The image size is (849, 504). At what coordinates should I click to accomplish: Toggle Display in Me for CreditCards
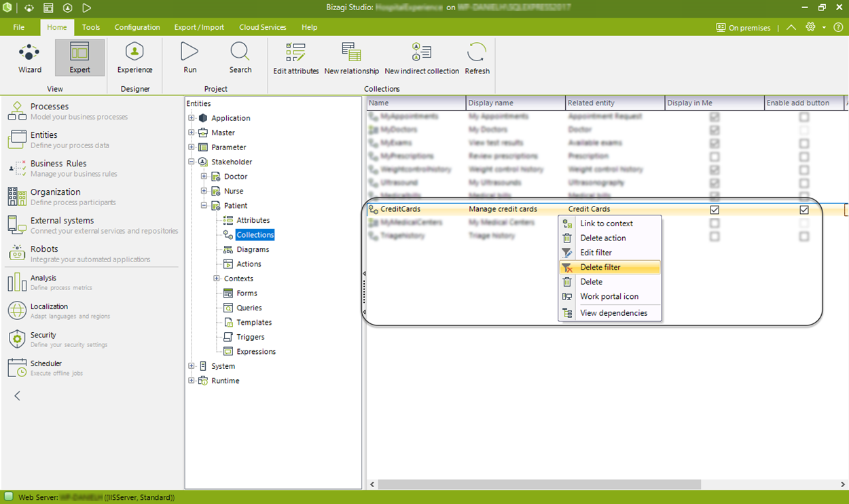tap(715, 210)
